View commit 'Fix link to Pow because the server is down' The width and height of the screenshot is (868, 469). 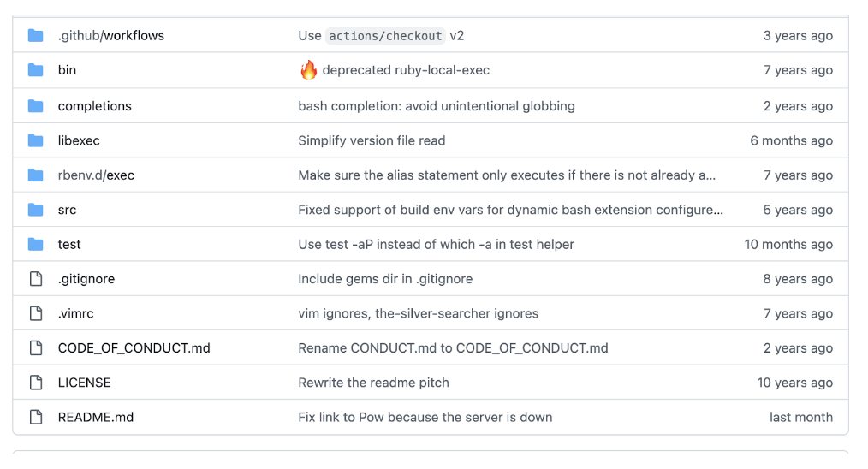click(x=425, y=417)
